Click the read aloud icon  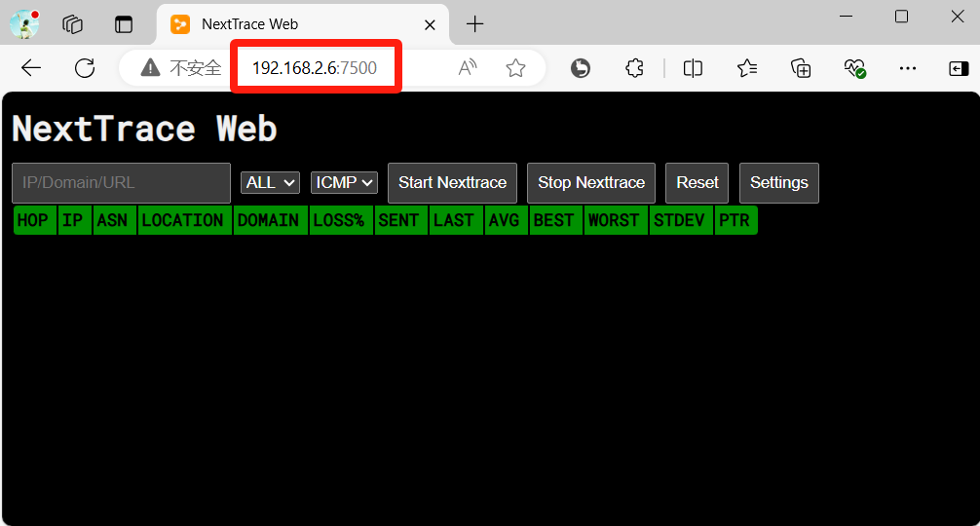(x=468, y=68)
